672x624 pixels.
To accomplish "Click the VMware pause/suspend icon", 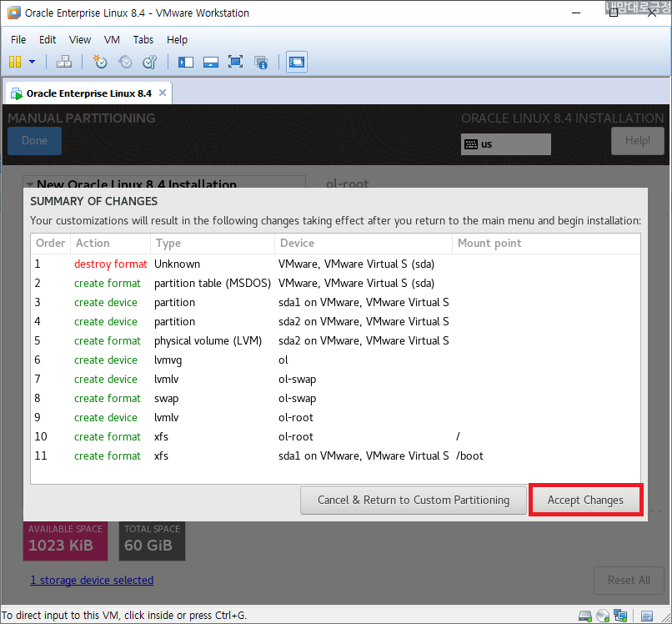I will point(15,62).
